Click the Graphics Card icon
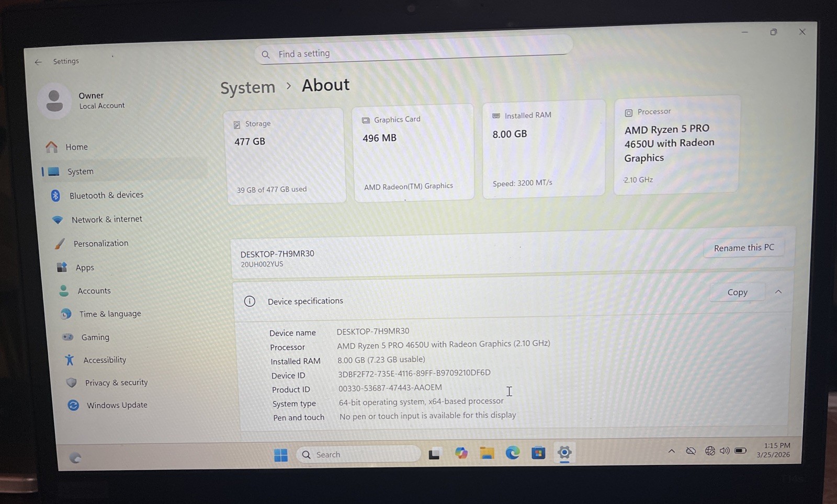The image size is (837, 504). point(366,121)
